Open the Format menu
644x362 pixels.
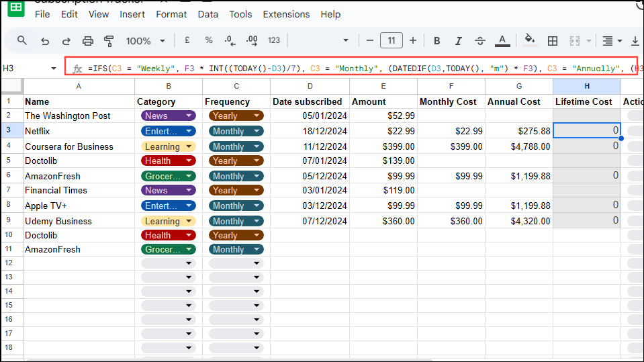(171, 14)
